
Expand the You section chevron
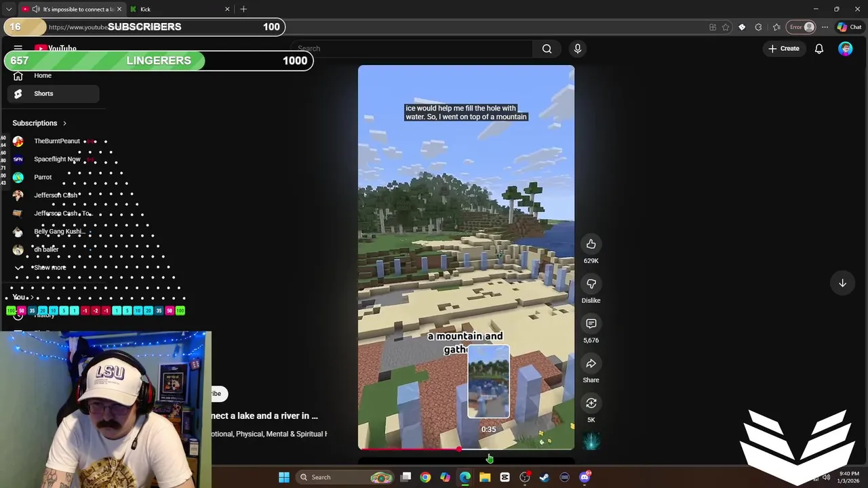point(31,298)
